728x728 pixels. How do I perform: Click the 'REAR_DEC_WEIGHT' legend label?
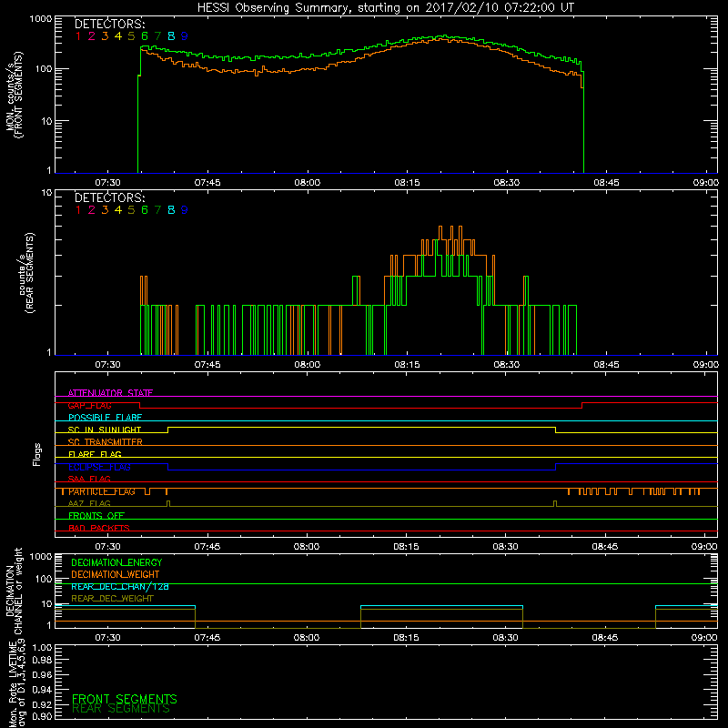(x=112, y=599)
